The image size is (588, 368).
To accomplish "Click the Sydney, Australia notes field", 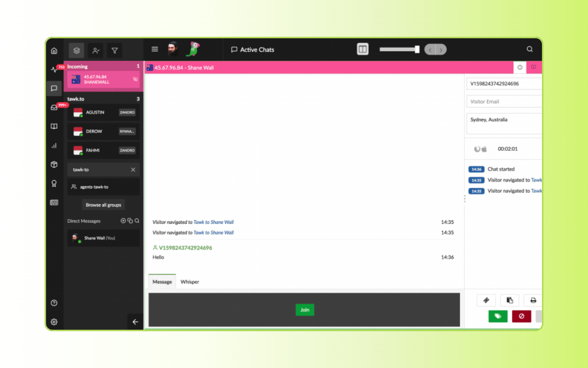I will 504,124.
